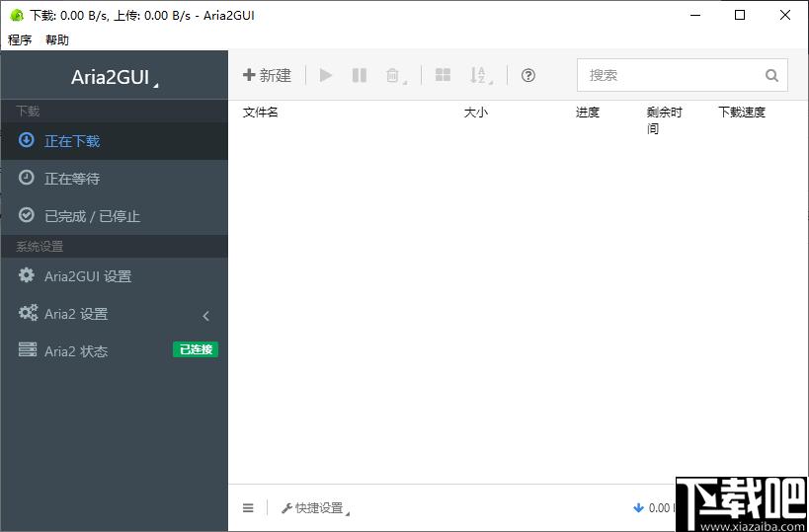Screen dimensions: 809x532
Task: Click the select-all grid icon
Action: pyautogui.click(x=443, y=75)
